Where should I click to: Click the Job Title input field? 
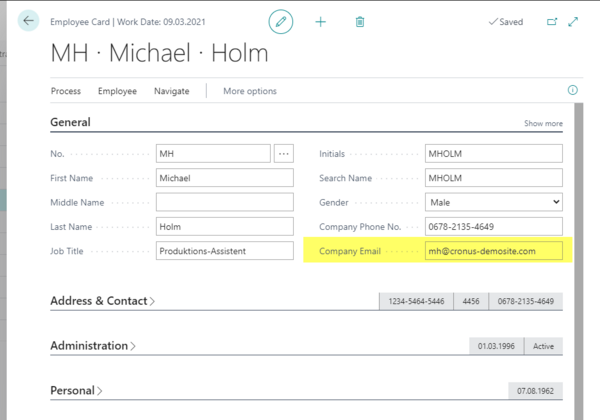(224, 251)
